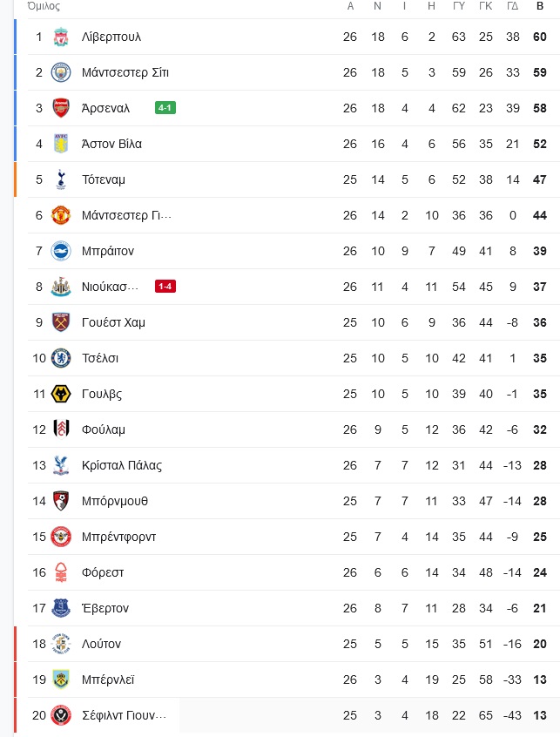The height and width of the screenshot is (737, 560).
Task: Click the Wolves crest icon
Action: point(60,394)
